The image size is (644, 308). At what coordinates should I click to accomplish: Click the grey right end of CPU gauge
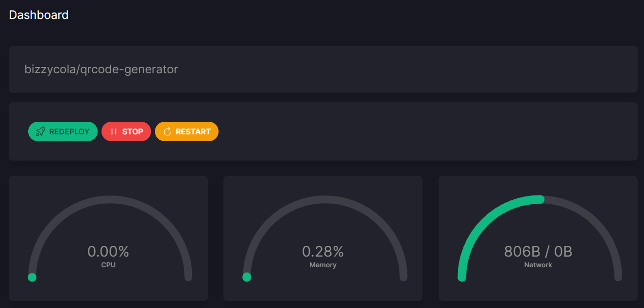click(188, 276)
